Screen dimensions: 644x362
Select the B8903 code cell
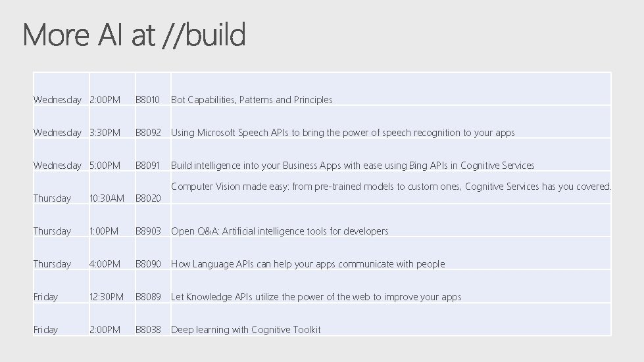[148, 231]
